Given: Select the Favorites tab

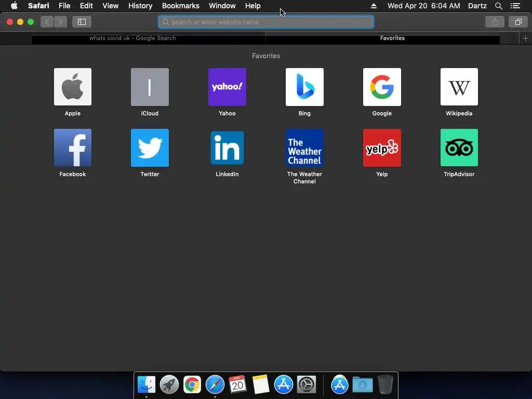Looking at the screenshot, I should pyautogui.click(x=392, y=38).
